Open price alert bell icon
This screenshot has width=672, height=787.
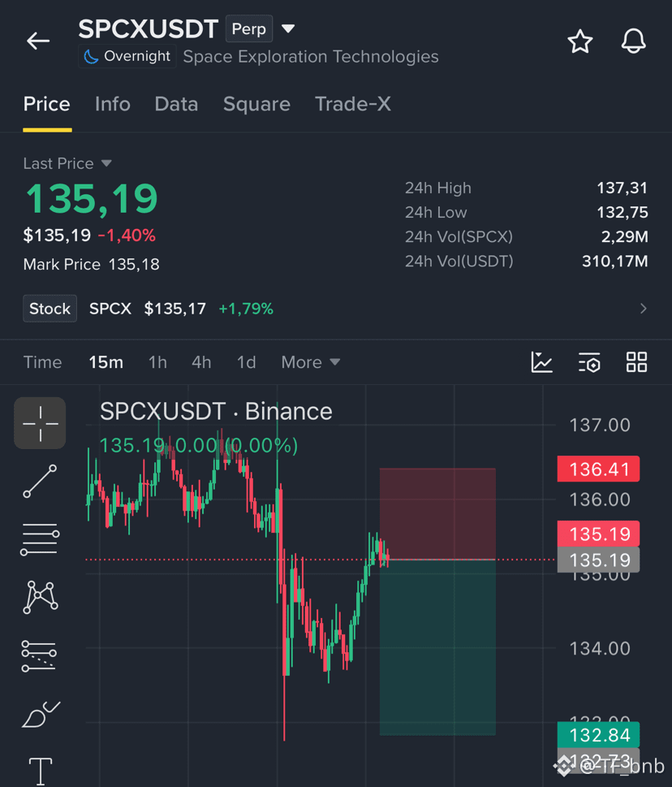633,41
